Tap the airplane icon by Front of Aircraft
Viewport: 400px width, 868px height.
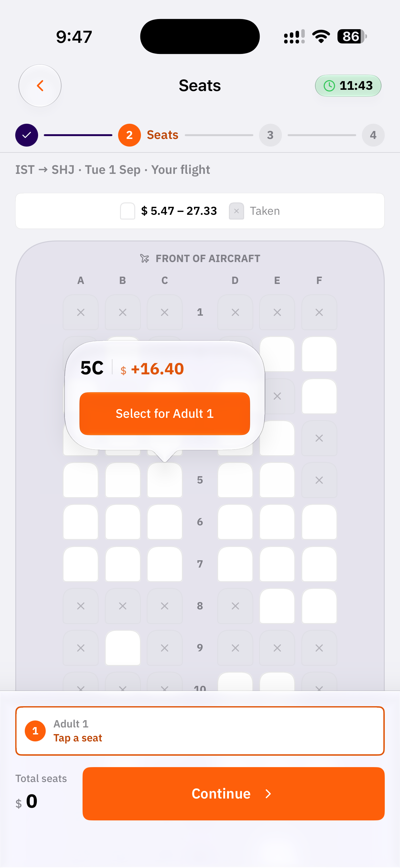click(x=145, y=259)
